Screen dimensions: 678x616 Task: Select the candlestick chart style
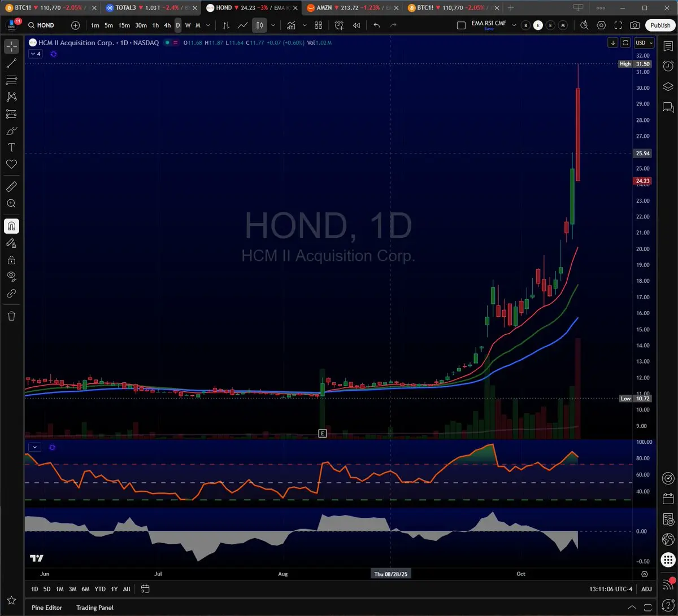[260, 25]
